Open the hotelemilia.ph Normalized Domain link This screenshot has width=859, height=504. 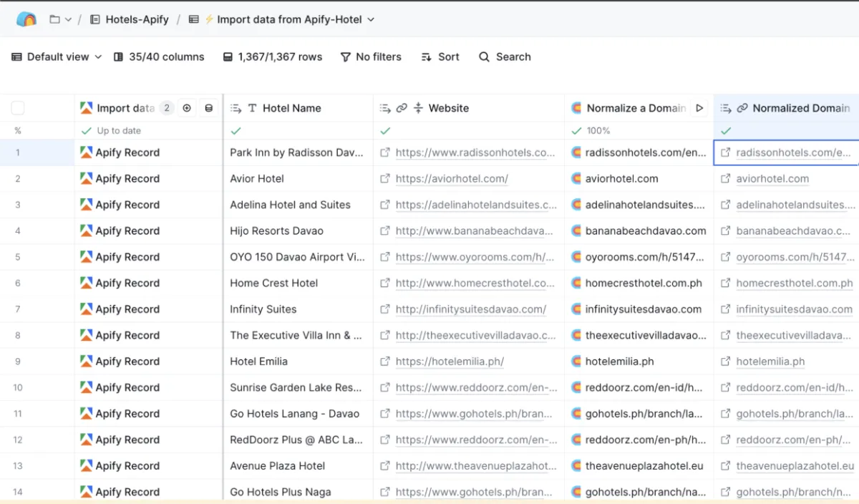click(x=770, y=362)
